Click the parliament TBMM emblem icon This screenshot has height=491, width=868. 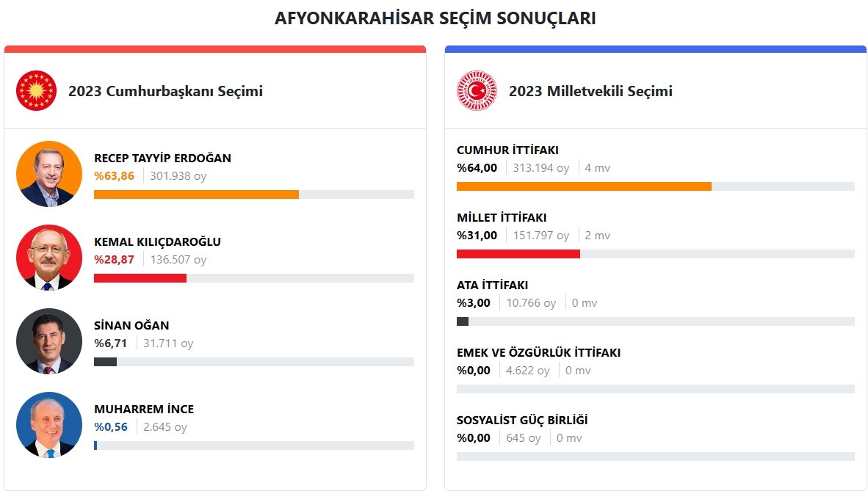pos(477,91)
